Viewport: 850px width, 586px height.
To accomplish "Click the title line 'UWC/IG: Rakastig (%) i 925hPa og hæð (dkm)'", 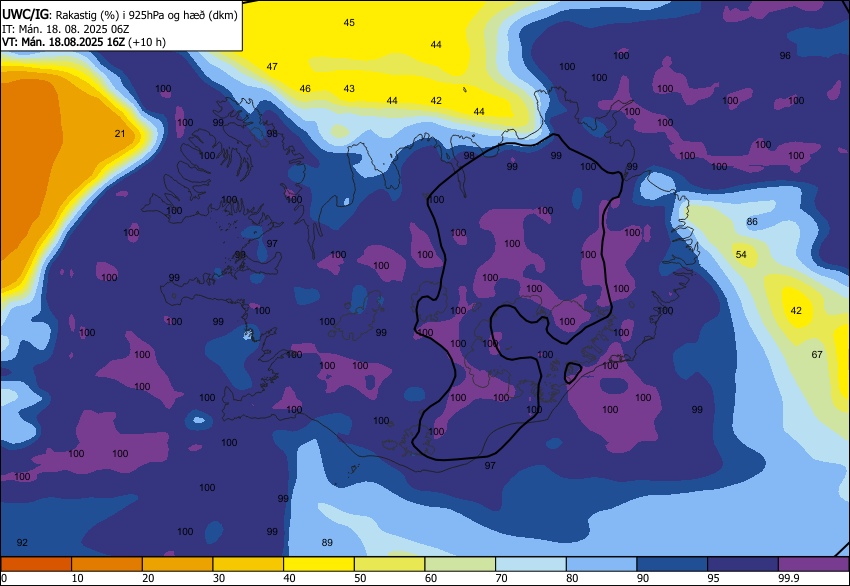I will (x=120, y=15).
